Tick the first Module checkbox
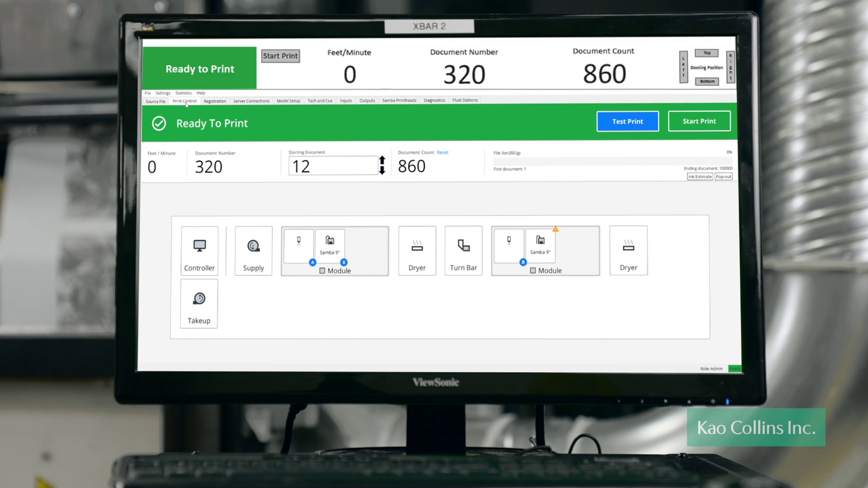The height and width of the screenshot is (488, 868). click(x=322, y=271)
